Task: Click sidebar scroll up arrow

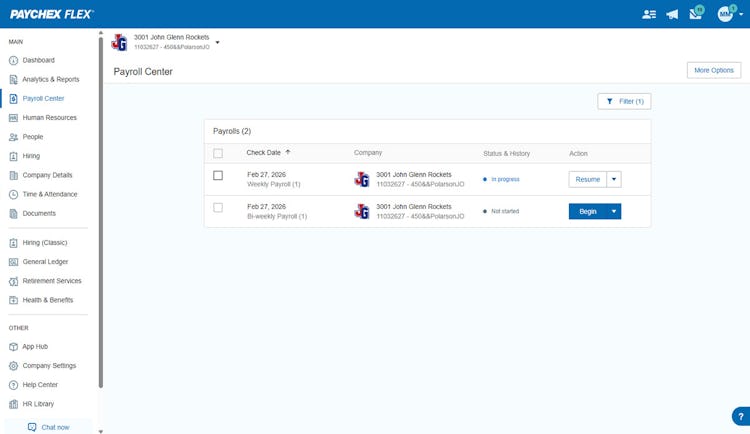Action: [100, 33]
